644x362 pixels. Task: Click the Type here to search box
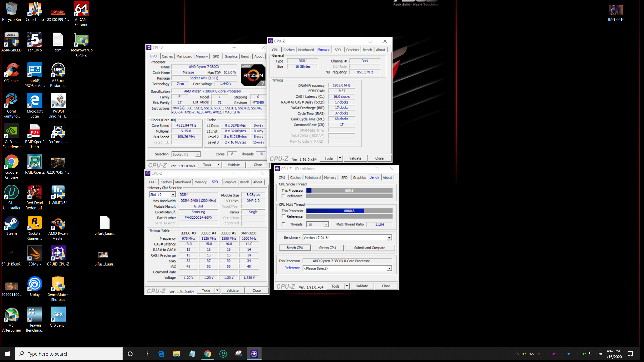pos(69,354)
